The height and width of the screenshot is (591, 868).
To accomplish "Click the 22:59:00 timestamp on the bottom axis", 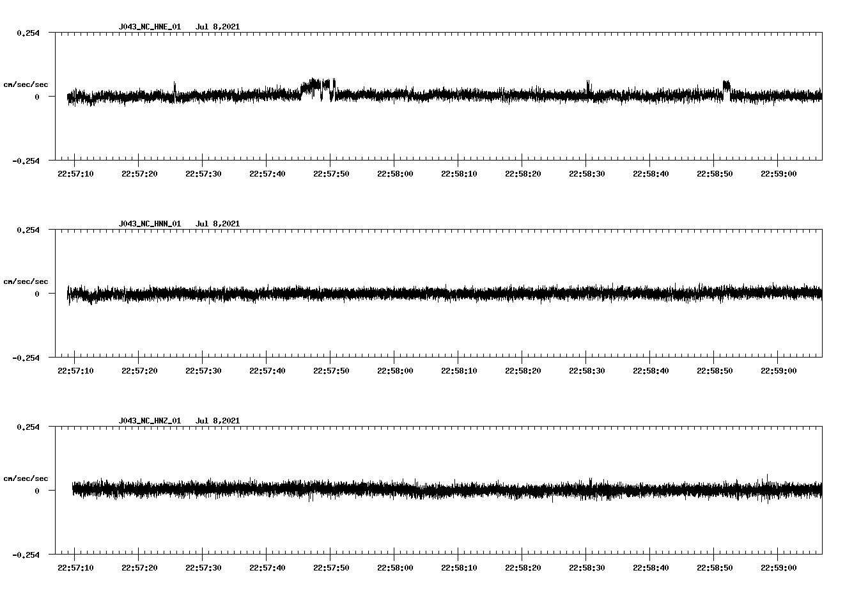I will (779, 567).
